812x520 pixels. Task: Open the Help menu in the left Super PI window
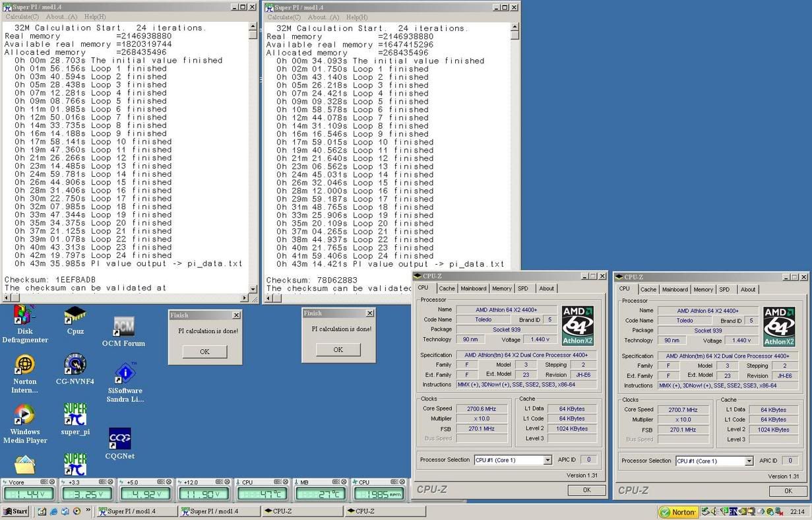[95, 16]
